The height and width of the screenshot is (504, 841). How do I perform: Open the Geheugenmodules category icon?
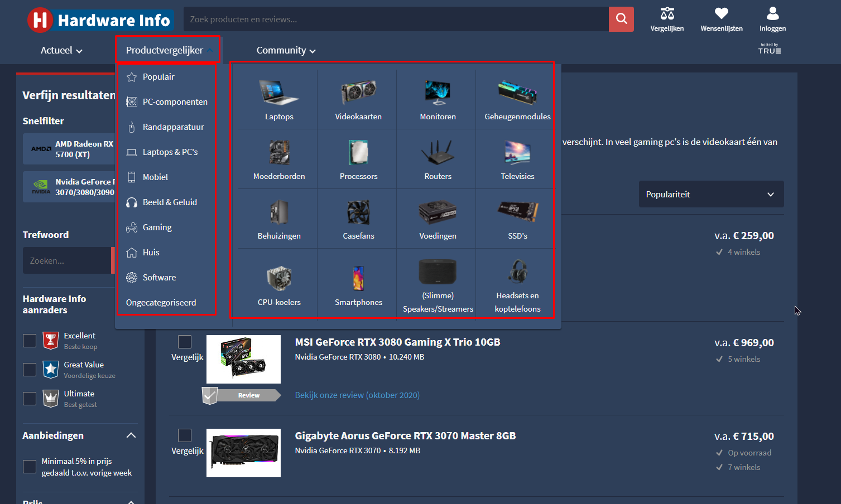coord(517,93)
